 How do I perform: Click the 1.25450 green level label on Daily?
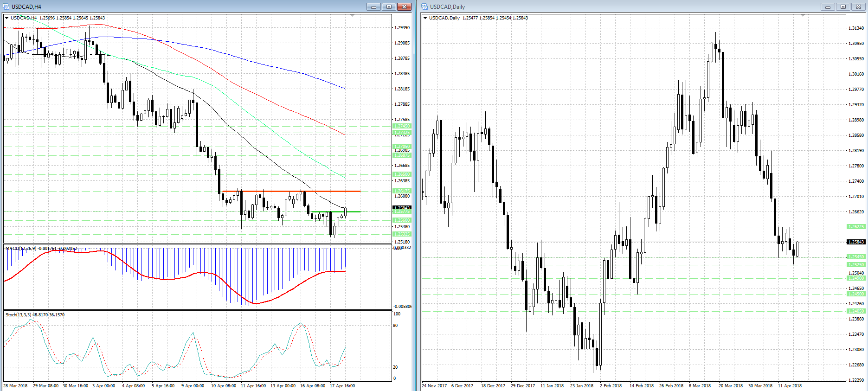(x=856, y=257)
